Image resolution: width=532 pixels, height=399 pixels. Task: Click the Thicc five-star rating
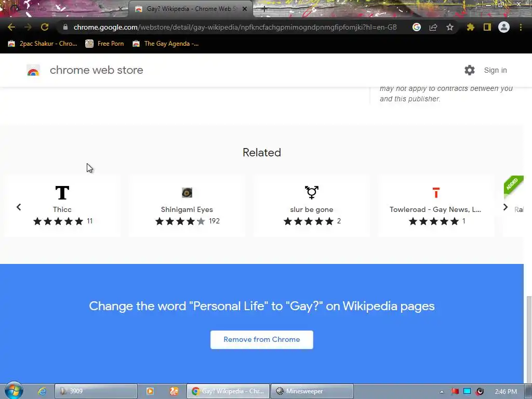tap(58, 221)
